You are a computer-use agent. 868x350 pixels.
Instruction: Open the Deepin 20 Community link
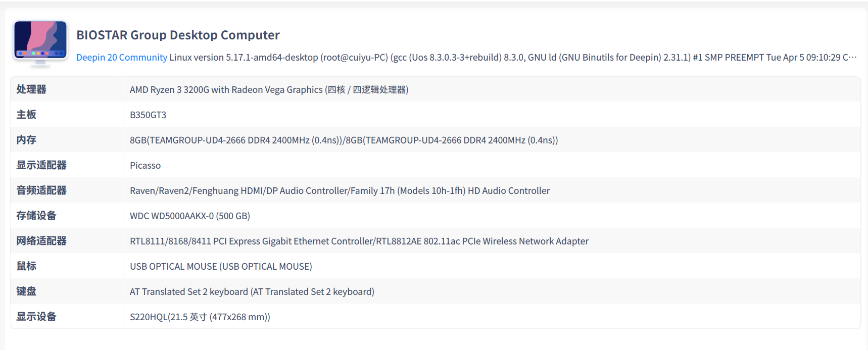coord(121,58)
